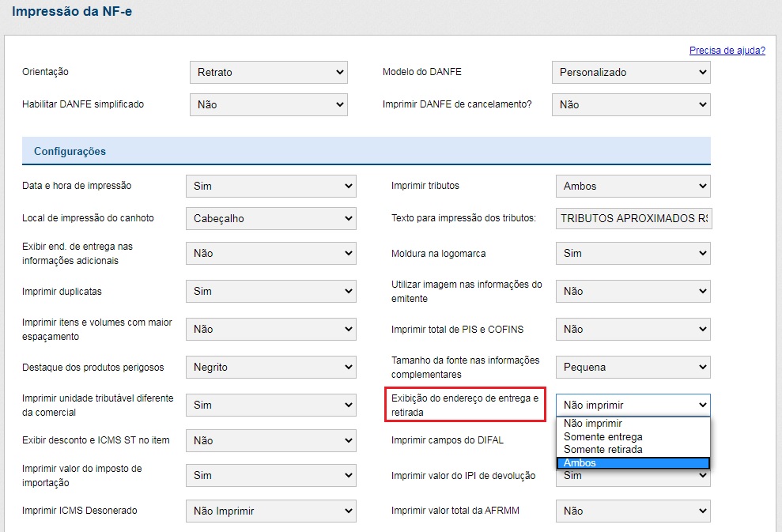Expand Tamanho da fonte dropdown set to Pequena
Screen dimensions: 782x532
click(x=633, y=367)
